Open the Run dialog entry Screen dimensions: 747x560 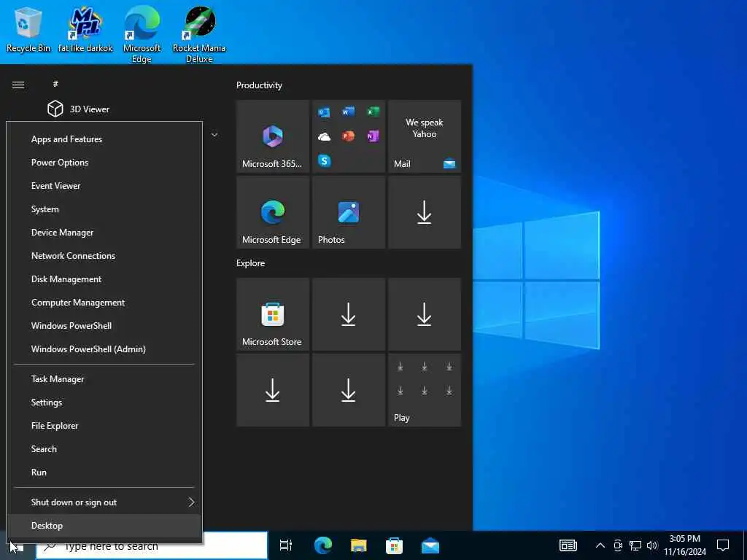tap(104, 472)
